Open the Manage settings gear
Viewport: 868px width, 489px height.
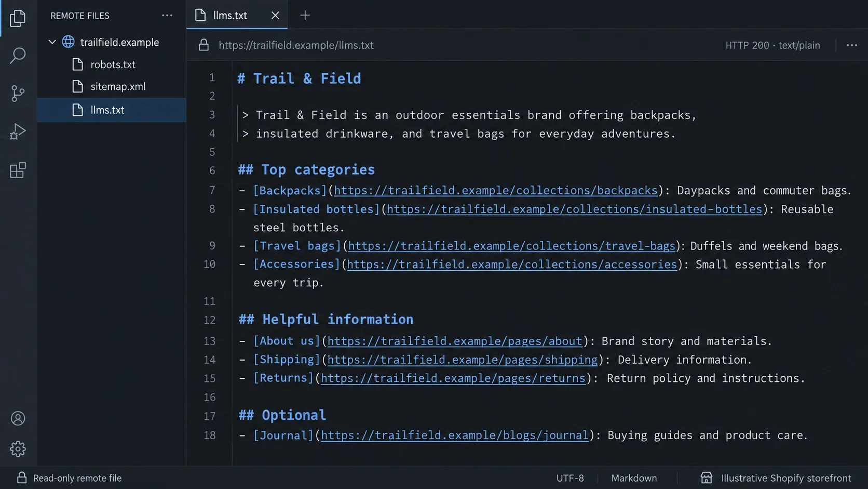(18, 449)
